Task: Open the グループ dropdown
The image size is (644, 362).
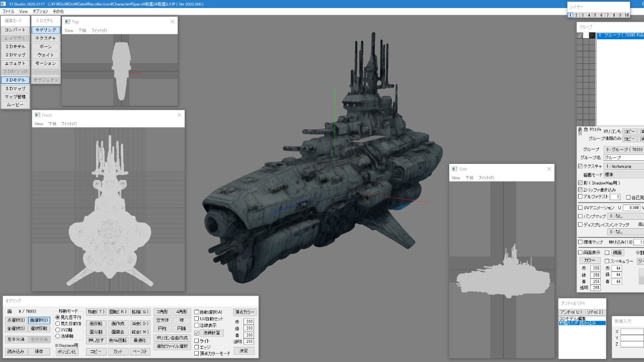Action: pyautogui.click(x=624, y=149)
